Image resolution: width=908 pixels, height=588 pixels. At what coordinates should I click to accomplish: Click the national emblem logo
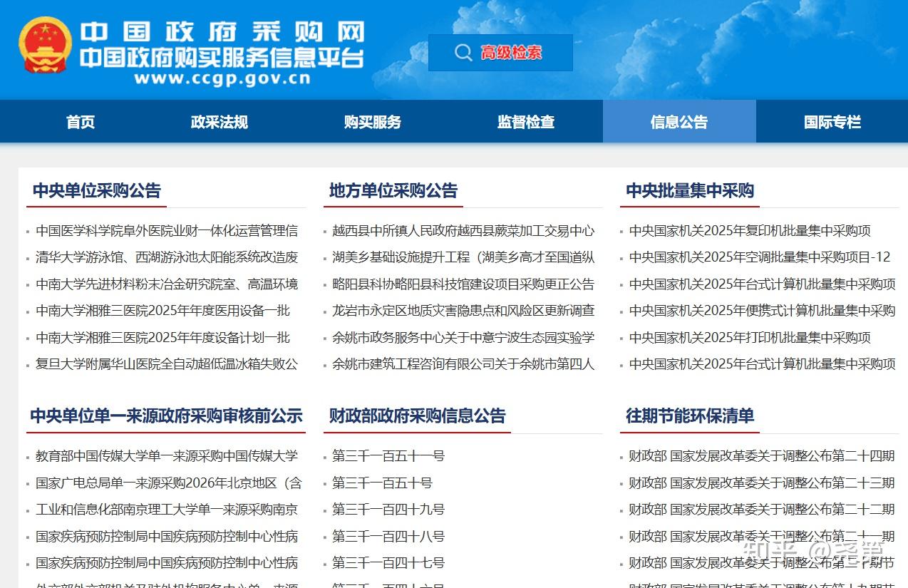pyautogui.click(x=46, y=45)
